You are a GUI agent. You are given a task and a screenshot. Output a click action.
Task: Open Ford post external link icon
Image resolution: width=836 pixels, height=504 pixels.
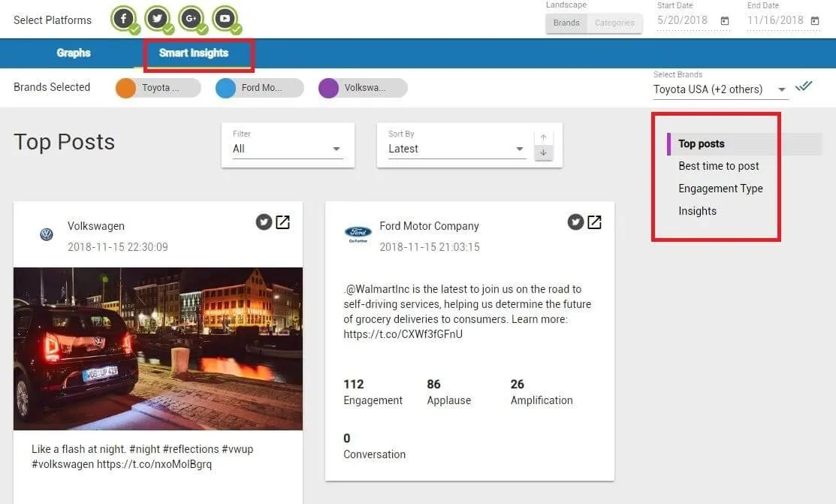coord(594,222)
